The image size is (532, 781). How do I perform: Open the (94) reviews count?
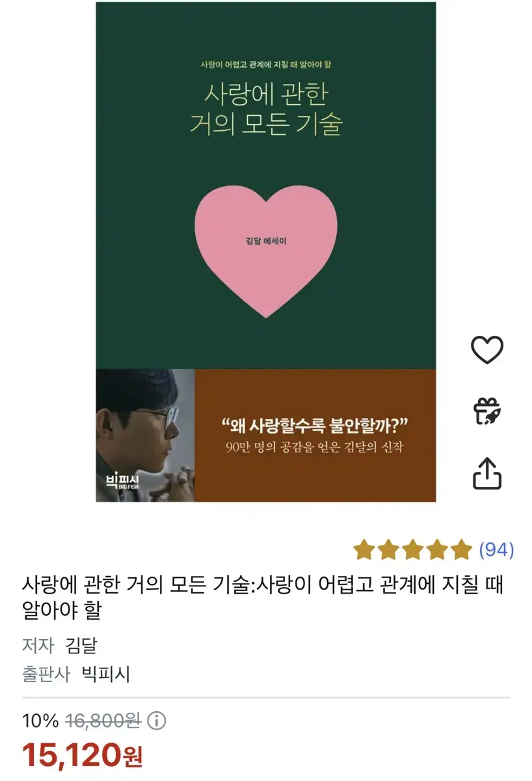[496, 550]
